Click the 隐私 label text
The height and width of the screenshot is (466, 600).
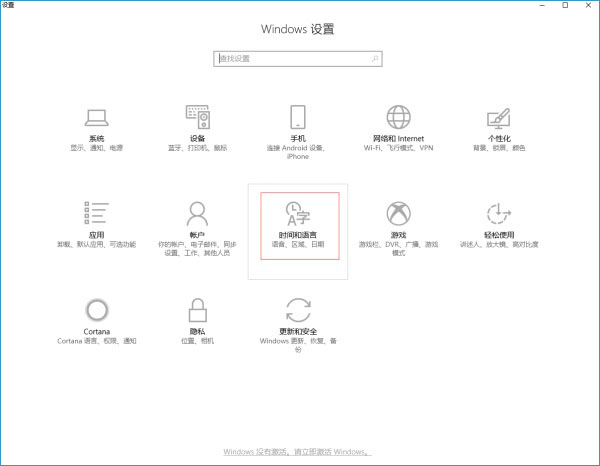click(197, 332)
